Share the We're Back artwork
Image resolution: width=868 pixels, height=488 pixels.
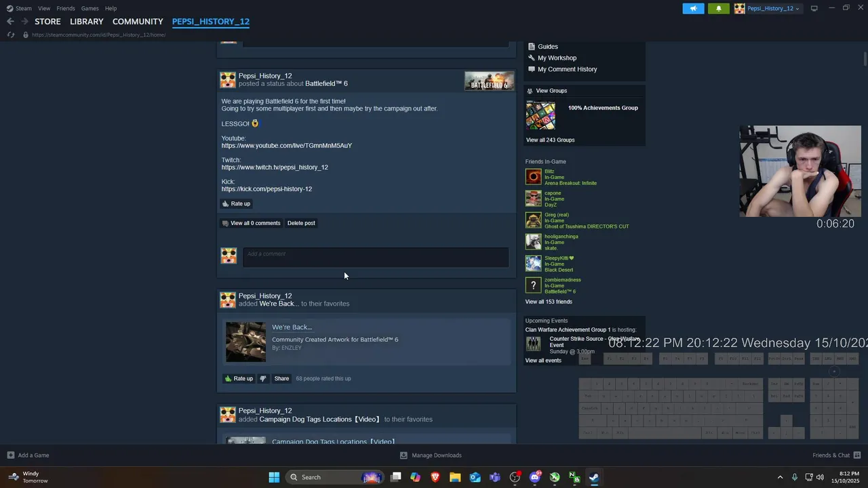tap(281, 378)
